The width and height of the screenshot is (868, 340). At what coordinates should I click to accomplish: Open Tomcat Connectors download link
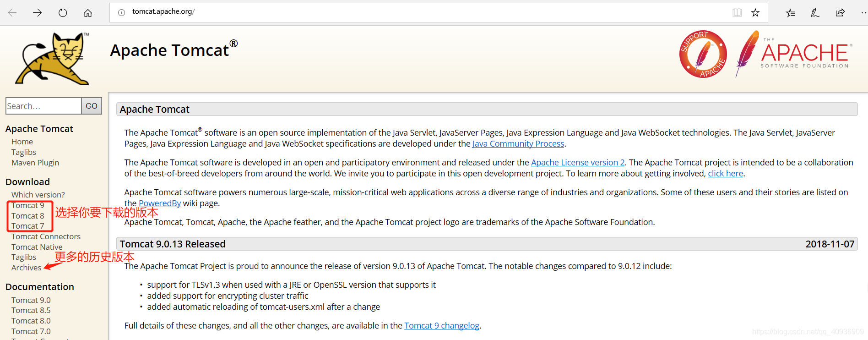pos(46,236)
